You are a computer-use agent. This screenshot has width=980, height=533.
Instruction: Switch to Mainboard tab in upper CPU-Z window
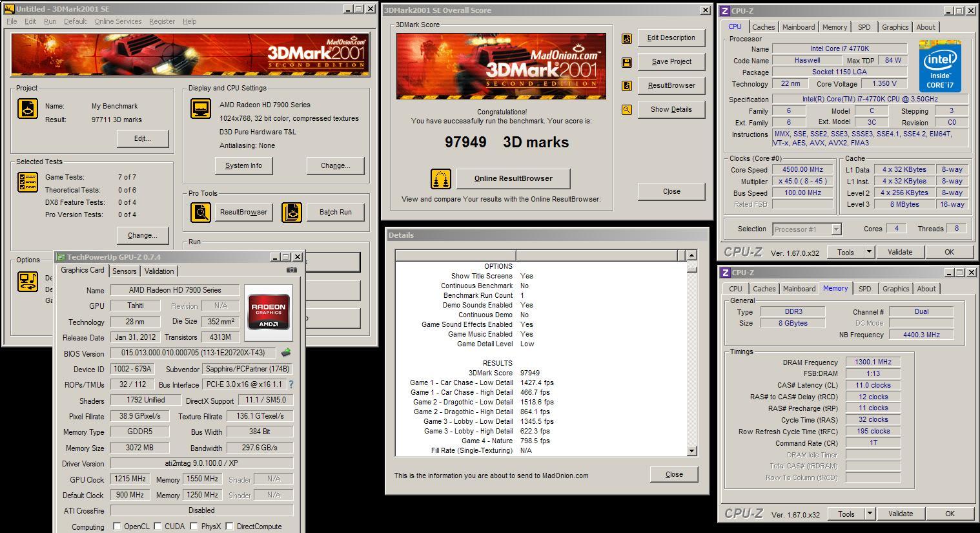tap(799, 27)
